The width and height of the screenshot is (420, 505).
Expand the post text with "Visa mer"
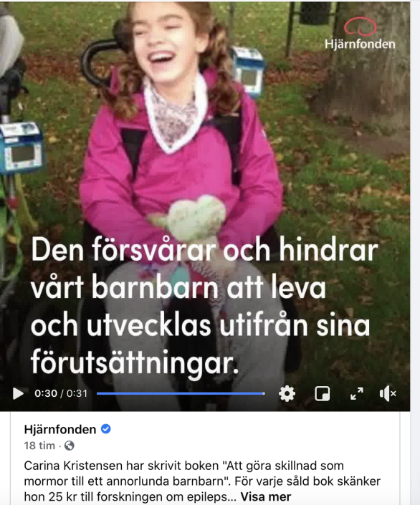266,496
